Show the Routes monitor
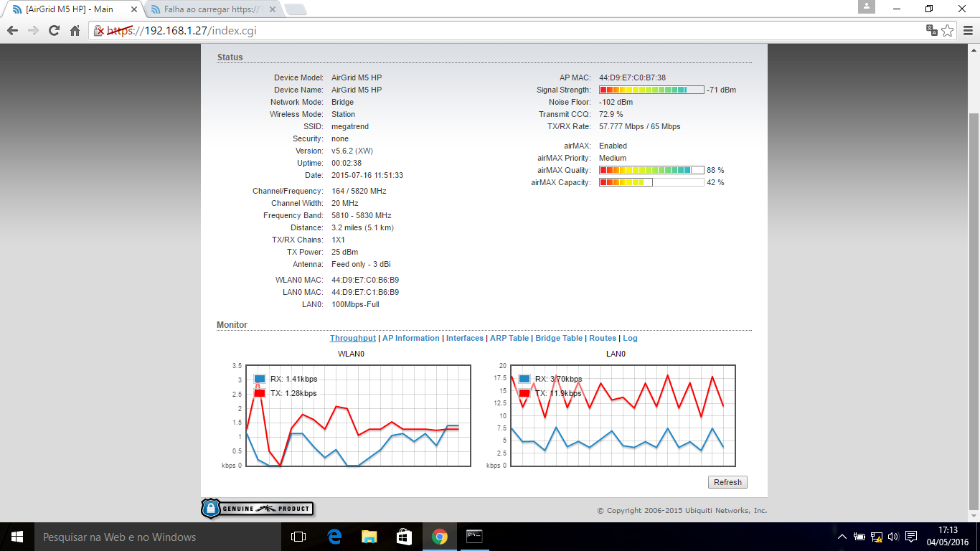 click(x=603, y=338)
